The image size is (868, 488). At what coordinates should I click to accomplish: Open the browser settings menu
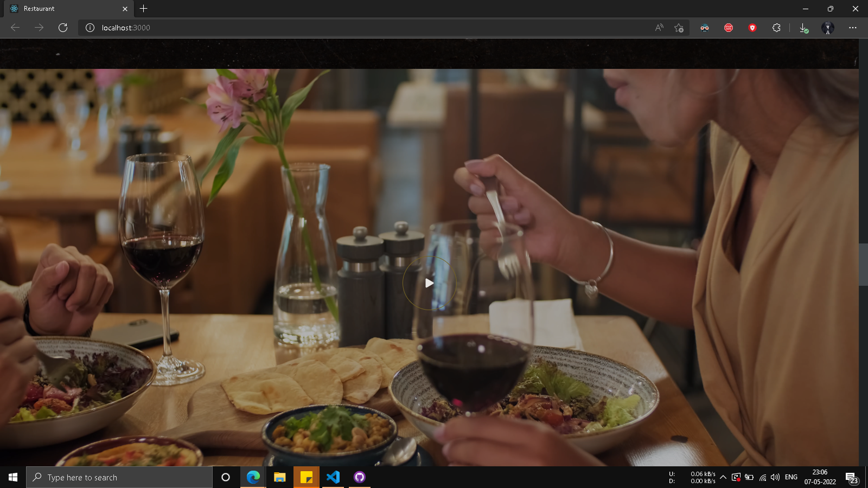(853, 28)
